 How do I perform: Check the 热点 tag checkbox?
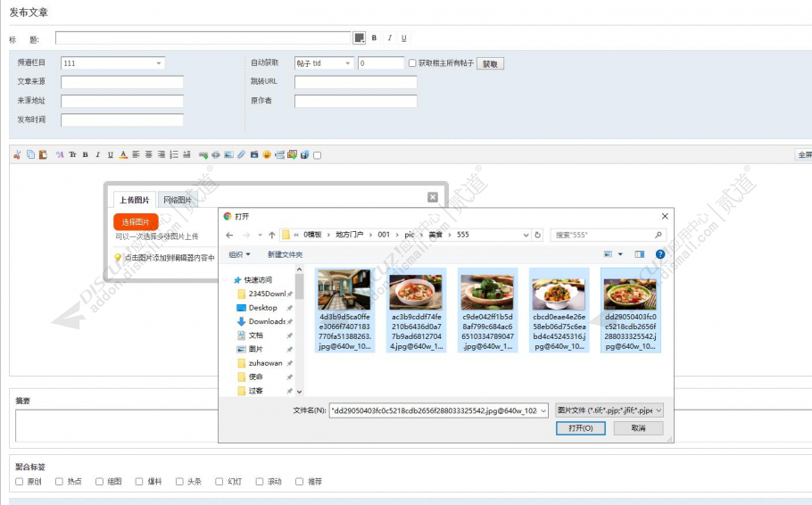point(59,481)
